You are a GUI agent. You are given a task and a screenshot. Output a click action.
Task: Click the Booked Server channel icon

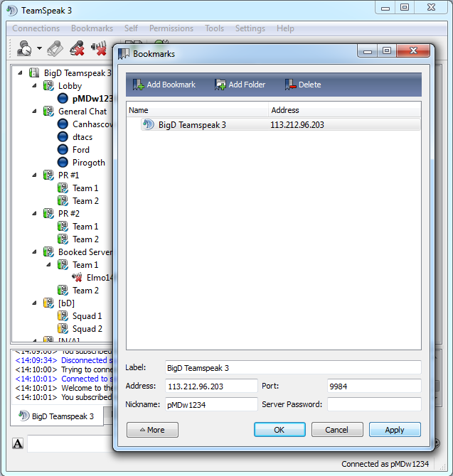48,251
